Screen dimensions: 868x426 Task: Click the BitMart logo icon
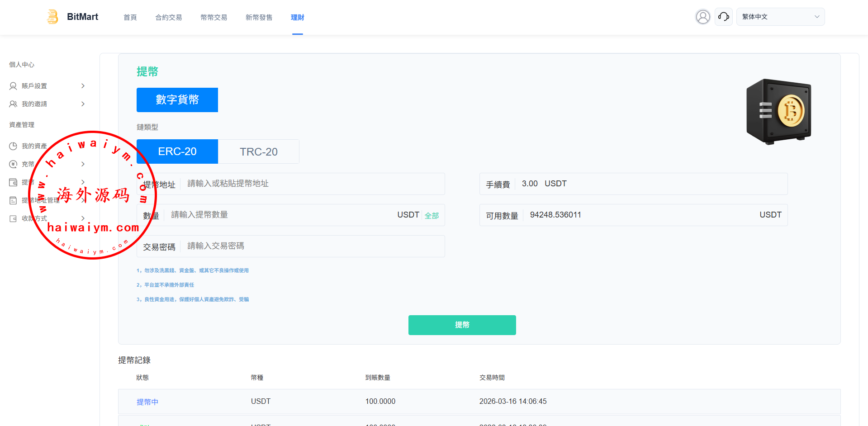tap(53, 17)
